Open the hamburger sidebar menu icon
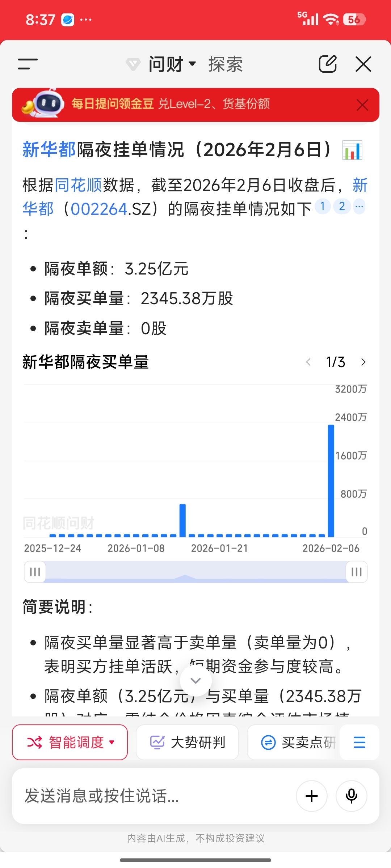The height and width of the screenshot is (868, 391). click(x=28, y=64)
